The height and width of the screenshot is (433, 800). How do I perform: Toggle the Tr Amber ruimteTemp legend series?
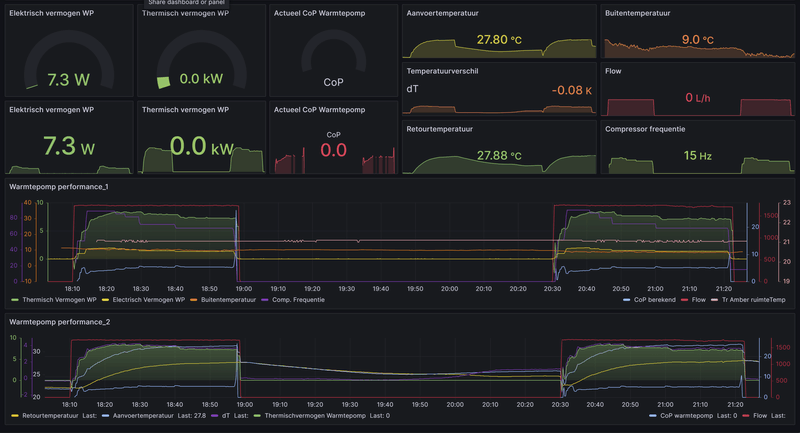753,300
